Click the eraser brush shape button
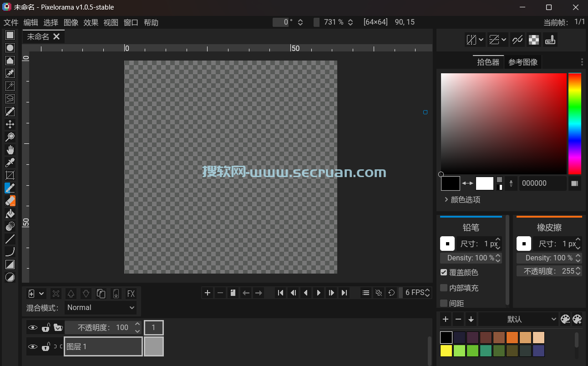588x366 pixels. pyautogui.click(x=524, y=244)
